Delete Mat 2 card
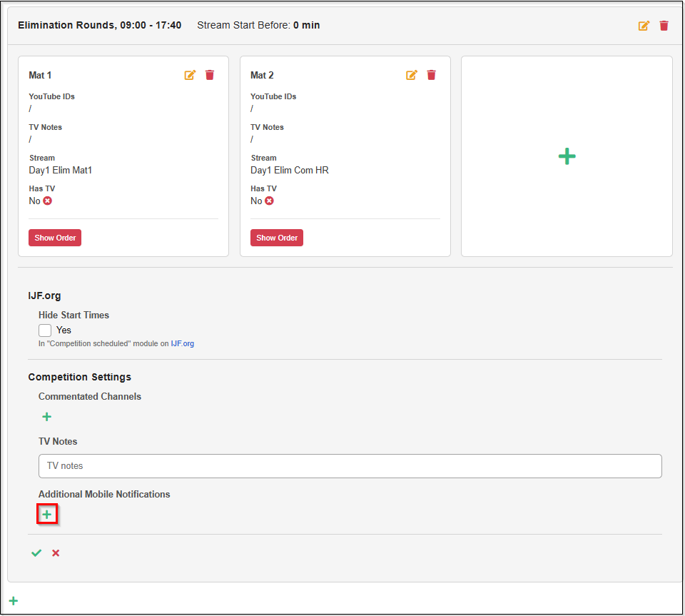 point(432,75)
